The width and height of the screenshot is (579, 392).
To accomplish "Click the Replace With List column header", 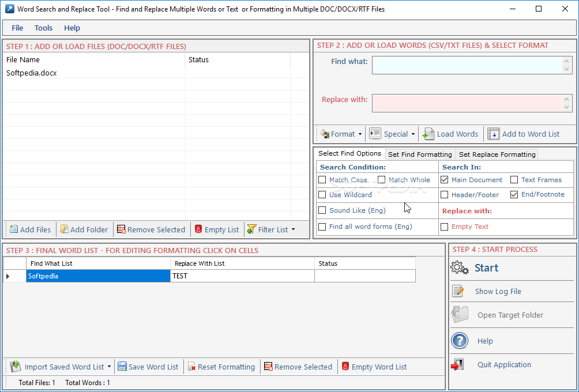I will (x=242, y=263).
